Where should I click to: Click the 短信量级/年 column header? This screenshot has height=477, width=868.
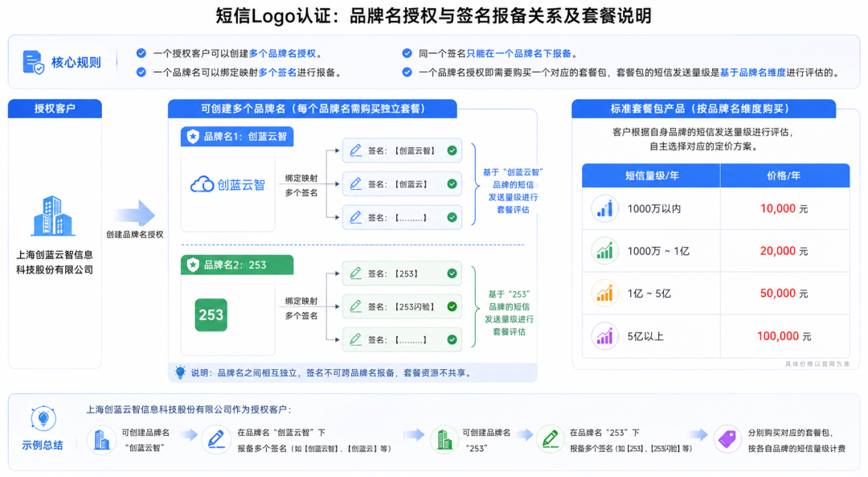[x=651, y=175]
